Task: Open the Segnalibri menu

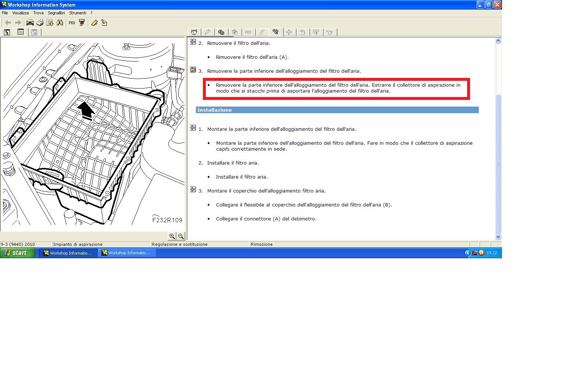Action: (x=56, y=13)
